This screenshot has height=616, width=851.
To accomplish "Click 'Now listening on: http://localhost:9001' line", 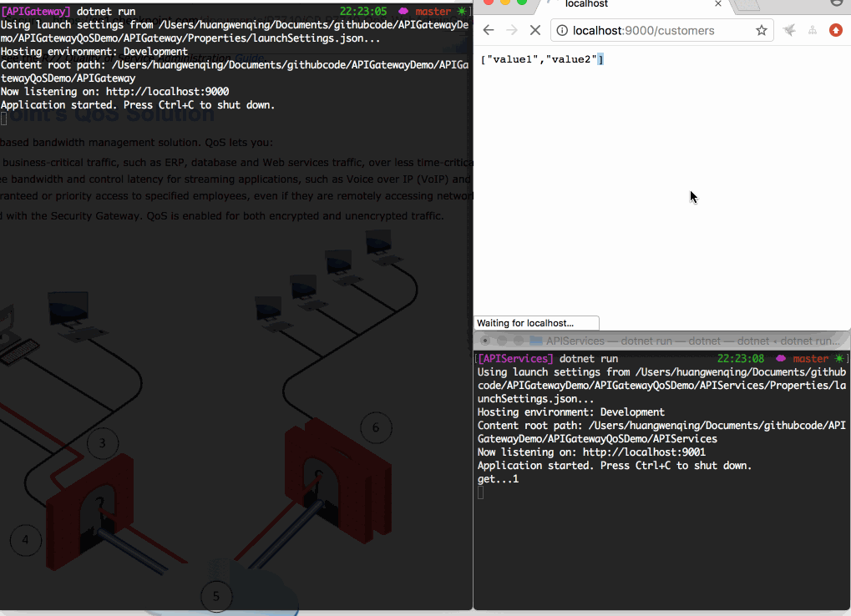I will point(591,452).
